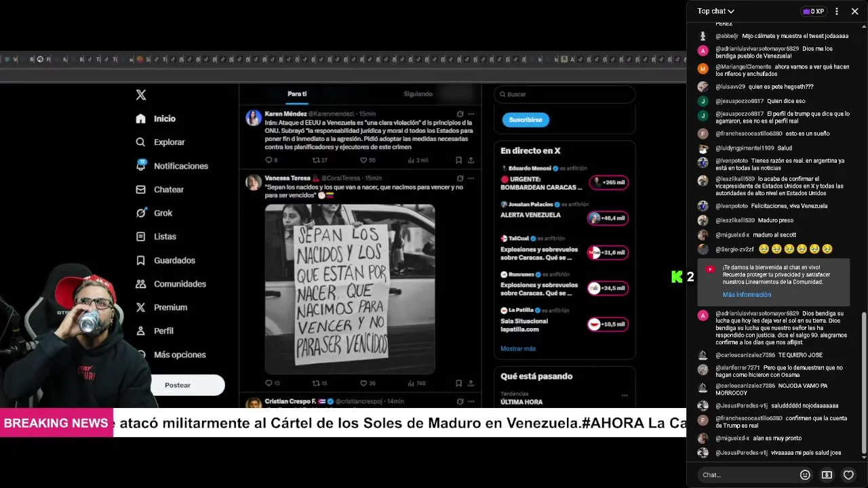
Task: Open Karen Méndez's profile avatar
Action: [x=254, y=118]
